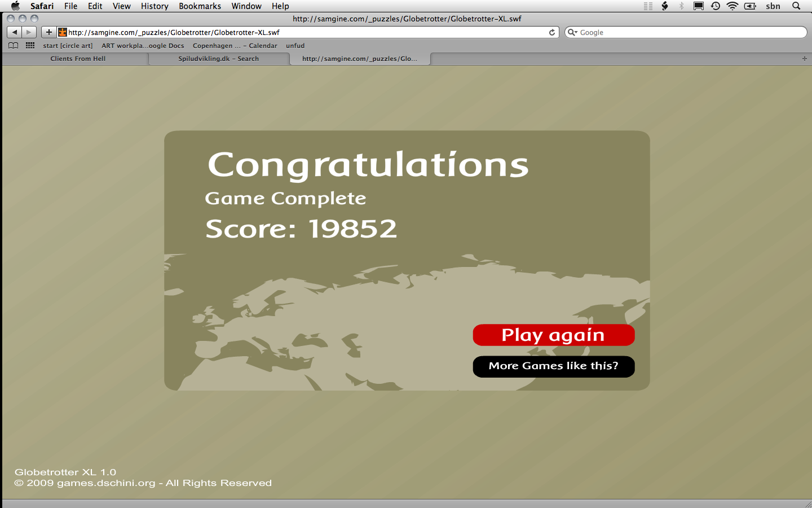Reload the page with refresh icon

552,32
